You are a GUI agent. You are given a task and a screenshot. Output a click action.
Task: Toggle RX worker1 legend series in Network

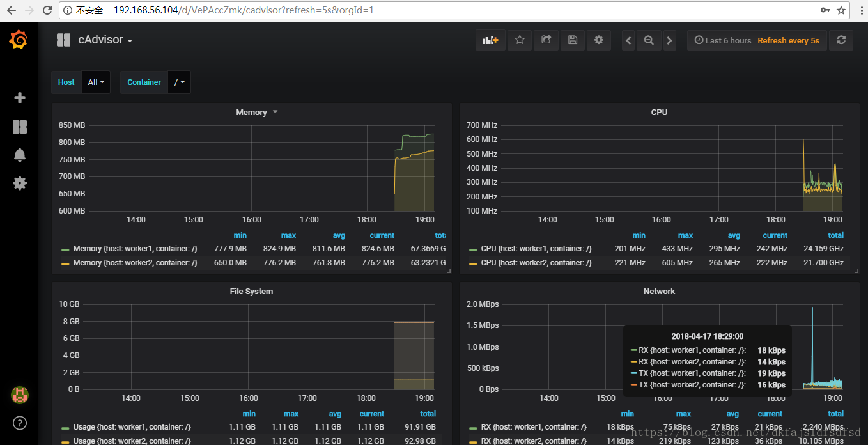pos(534,427)
